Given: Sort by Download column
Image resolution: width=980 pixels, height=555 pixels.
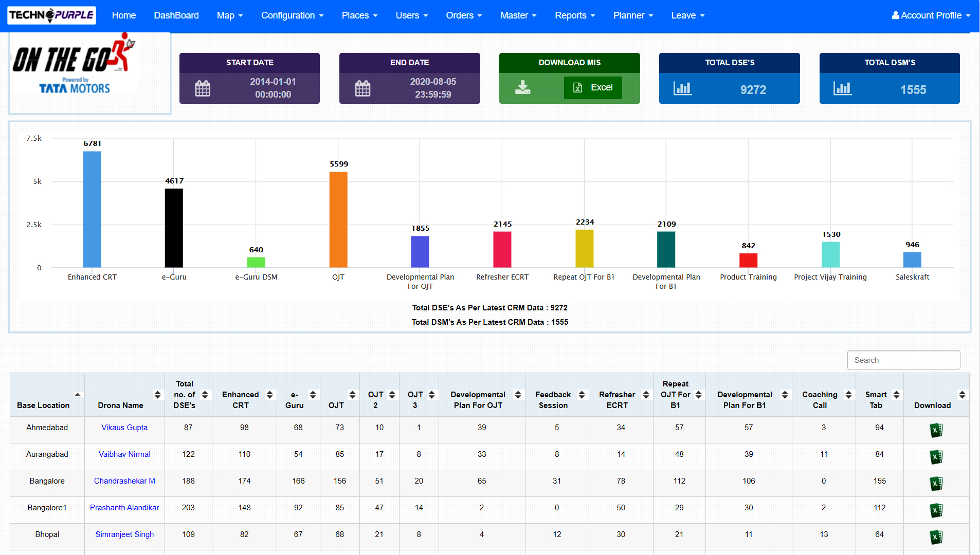Looking at the screenshot, I should [x=962, y=395].
